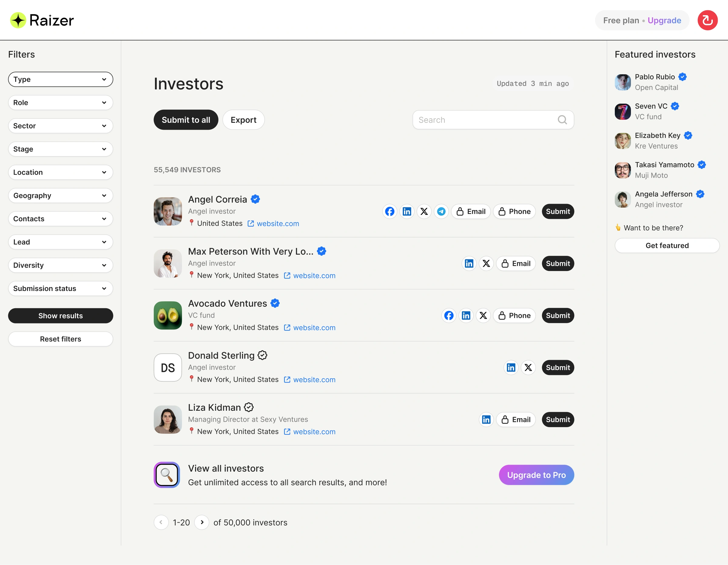Focus the investor Search field
Screen dimensions: 728x565
pyautogui.click(x=493, y=120)
